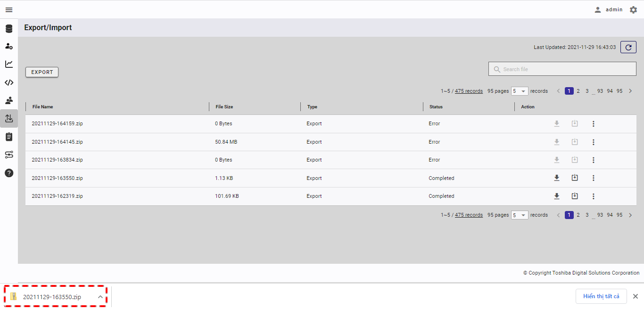
Task: Import the 20211129-163550.zip table row file
Action: pyautogui.click(x=575, y=178)
